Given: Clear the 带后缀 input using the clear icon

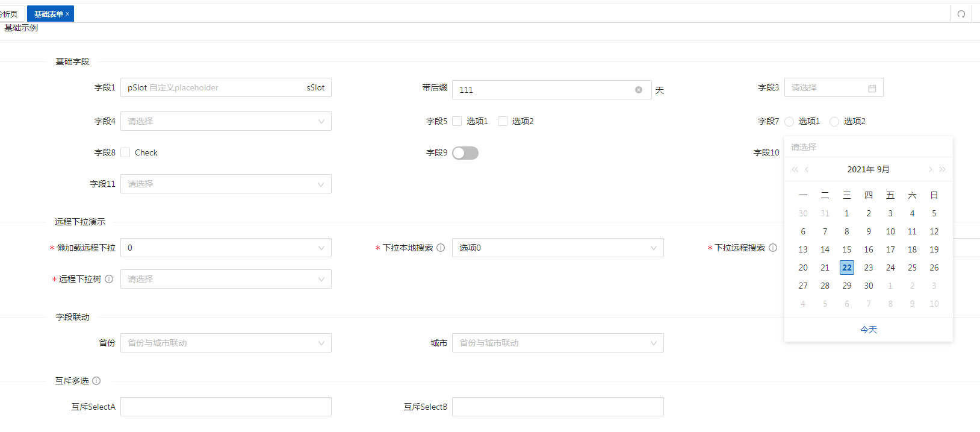Looking at the screenshot, I should (x=639, y=90).
